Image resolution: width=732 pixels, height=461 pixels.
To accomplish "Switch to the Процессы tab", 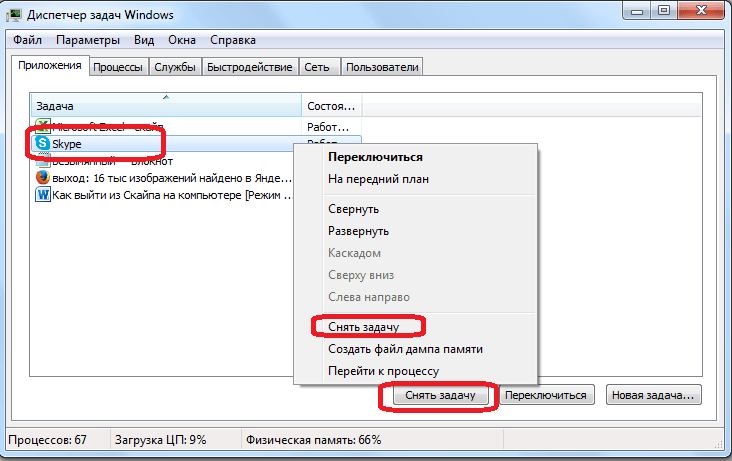I will [x=118, y=67].
